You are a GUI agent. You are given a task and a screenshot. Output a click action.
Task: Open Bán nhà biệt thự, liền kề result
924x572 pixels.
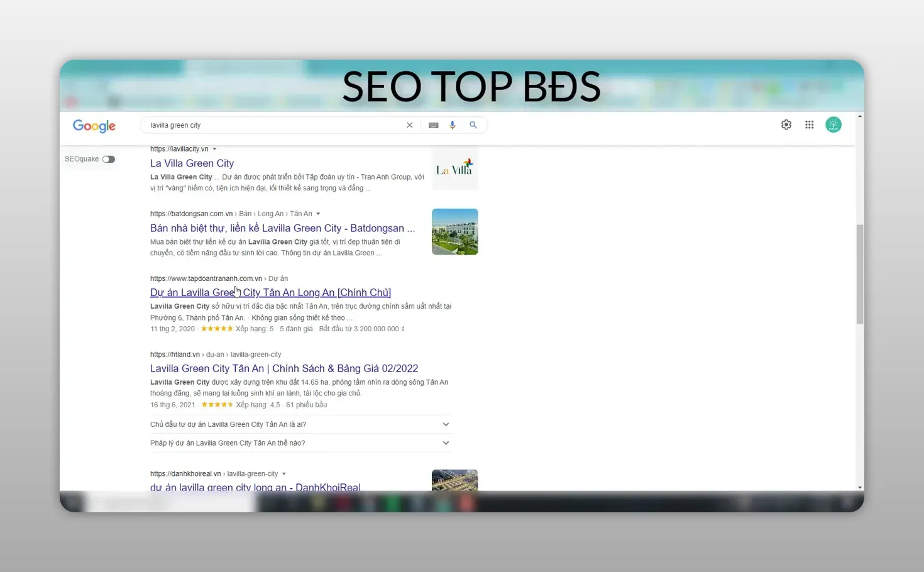tap(282, 228)
